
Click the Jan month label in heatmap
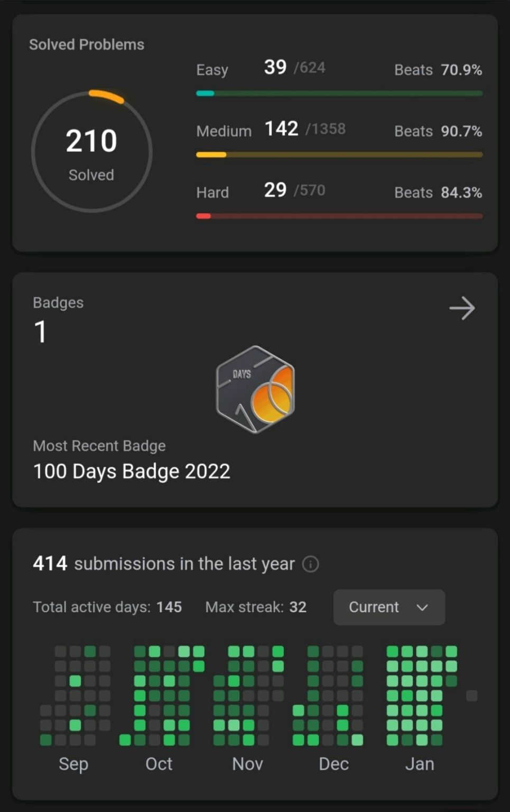pyautogui.click(x=420, y=764)
